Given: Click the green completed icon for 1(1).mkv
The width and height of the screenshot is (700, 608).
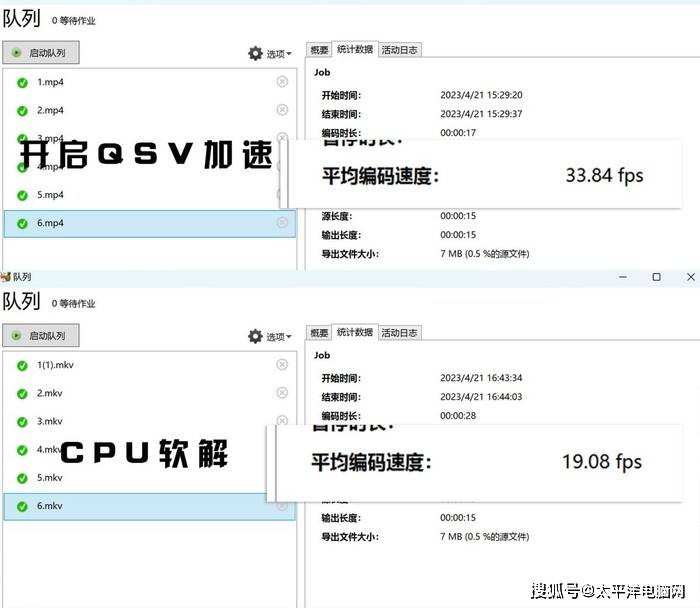Looking at the screenshot, I should click(22, 366).
